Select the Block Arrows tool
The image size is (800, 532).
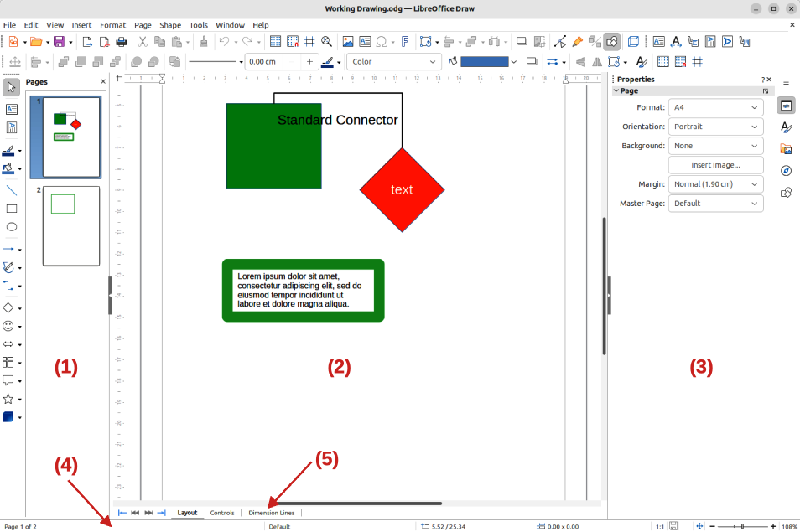[x=8, y=344]
